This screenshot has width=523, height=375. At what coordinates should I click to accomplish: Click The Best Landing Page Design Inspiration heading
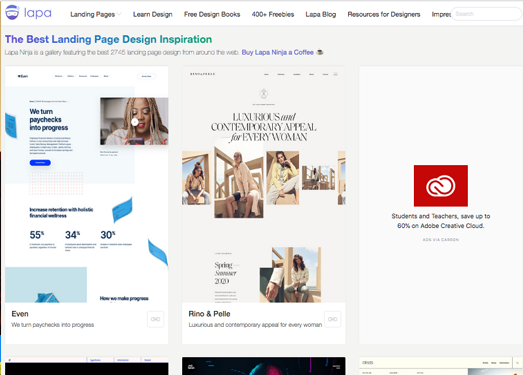(108, 39)
